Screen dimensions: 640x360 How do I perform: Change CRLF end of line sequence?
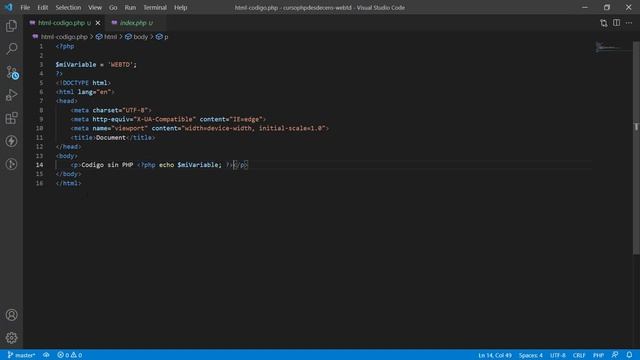tap(579, 355)
